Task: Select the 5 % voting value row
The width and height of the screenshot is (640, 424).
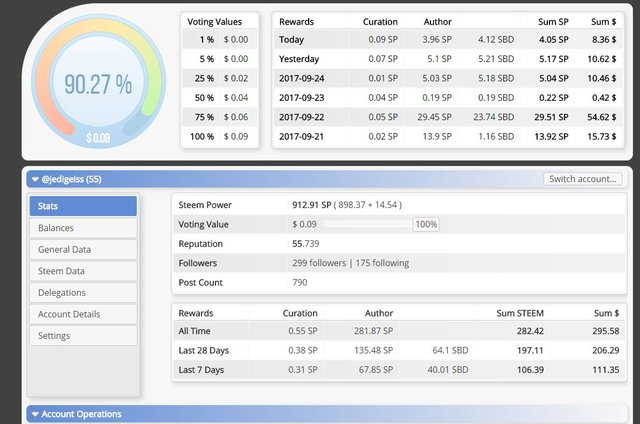Action: [220, 59]
